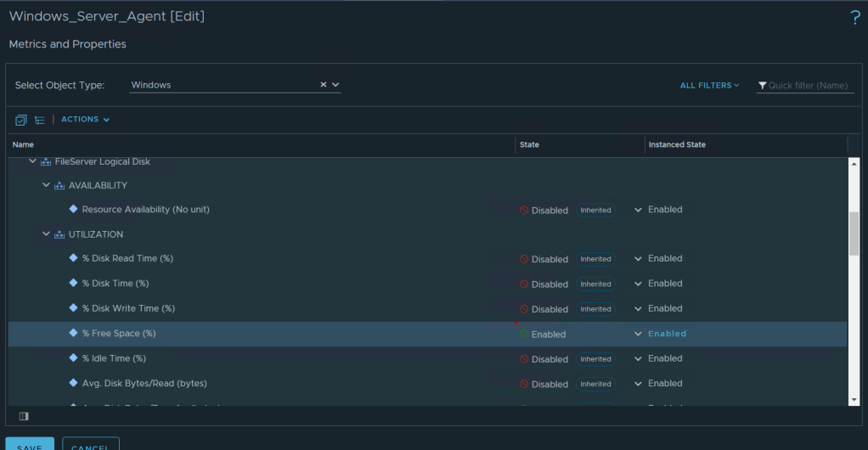Click the disabled icon for % Idle Time
The image size is (868, 450).
(524, 359)
